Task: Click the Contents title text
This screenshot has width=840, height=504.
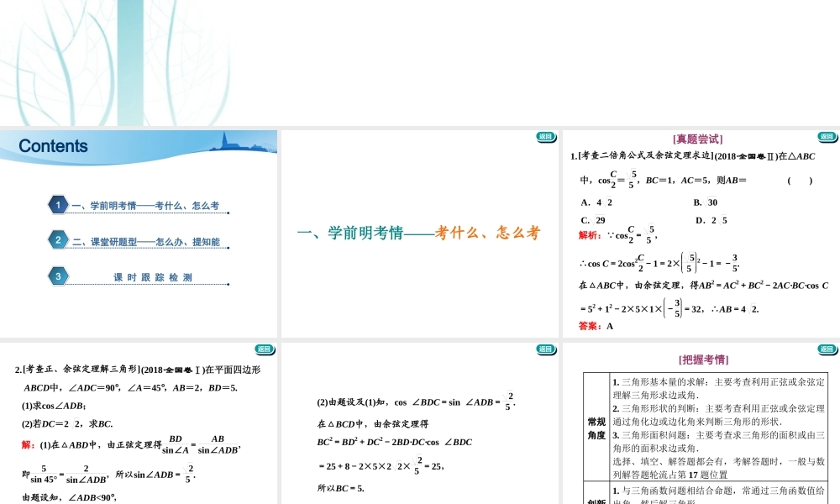Action: 53,146
